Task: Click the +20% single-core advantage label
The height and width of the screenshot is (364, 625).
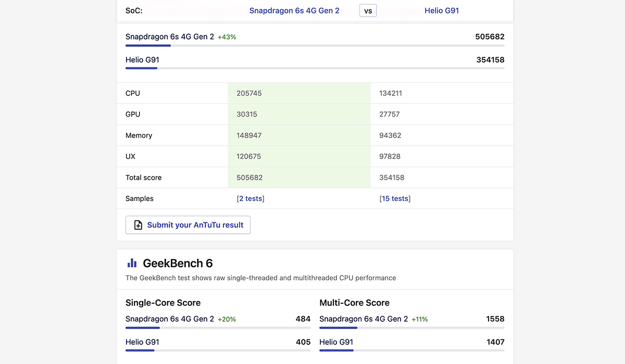Action: pyautogui.click(x=227, y=319)
